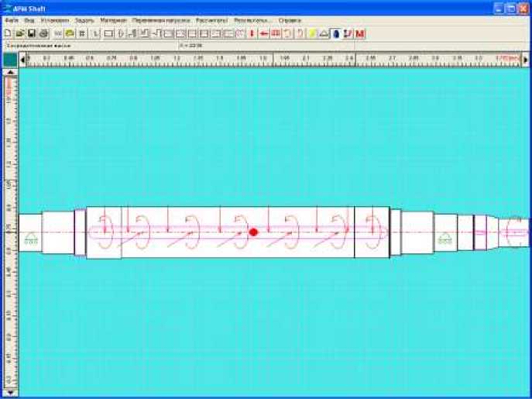Toggle the grid (#) toolbar button
This screenshot has height=399, width=532.
click(82, 33)
